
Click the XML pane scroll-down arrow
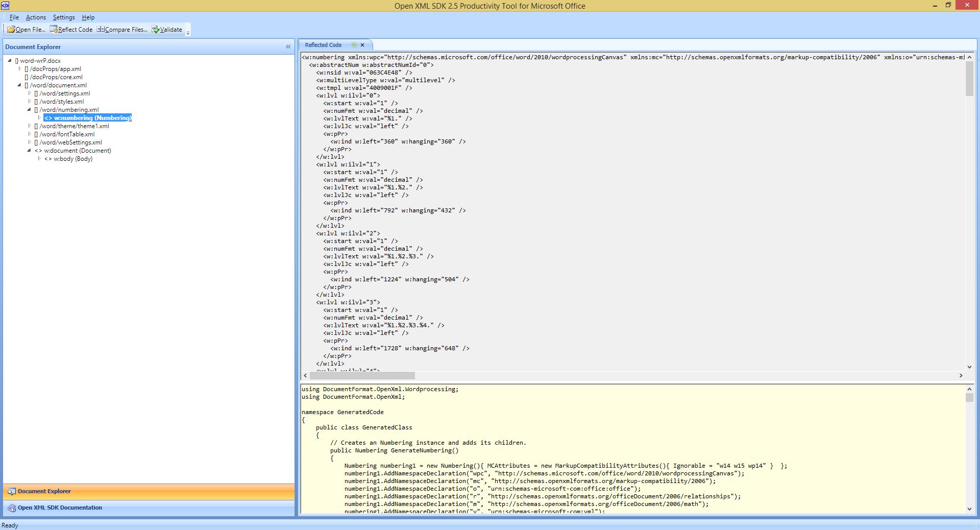(969, 367)
